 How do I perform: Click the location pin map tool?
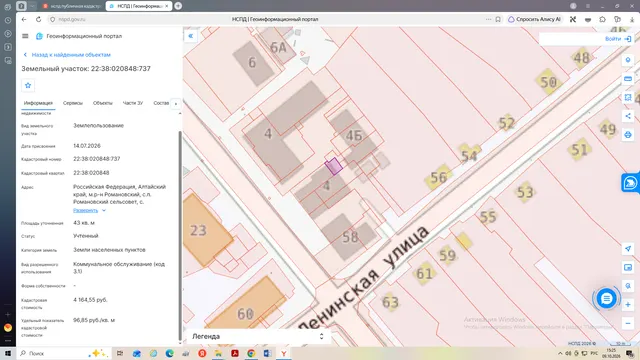(x=628, y=60)
